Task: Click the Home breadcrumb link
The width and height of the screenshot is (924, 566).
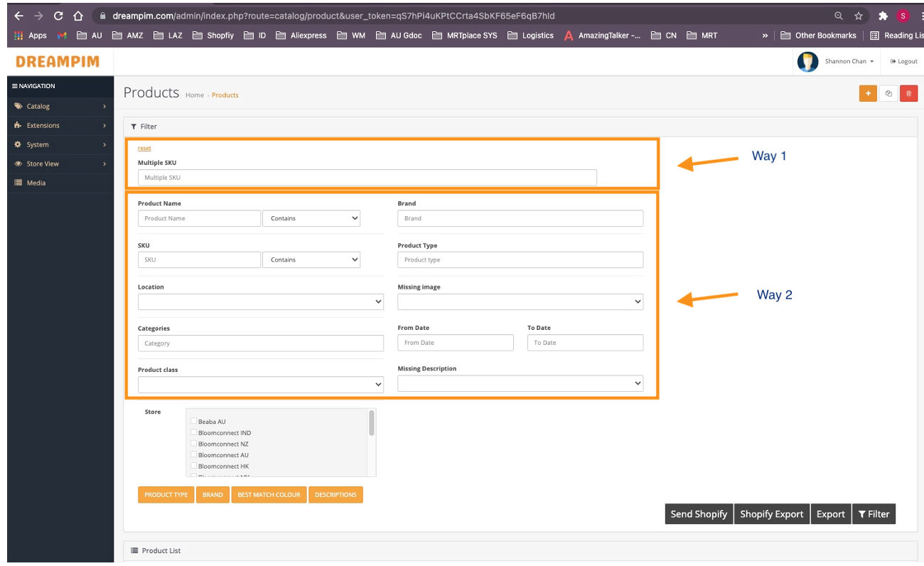Action: tap(195, 95)
